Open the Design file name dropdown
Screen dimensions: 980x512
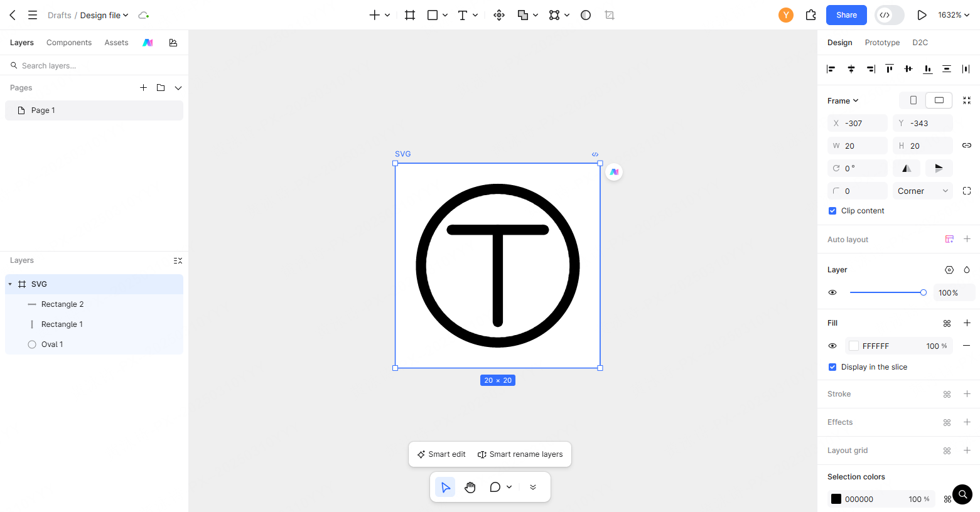point(104,15)
